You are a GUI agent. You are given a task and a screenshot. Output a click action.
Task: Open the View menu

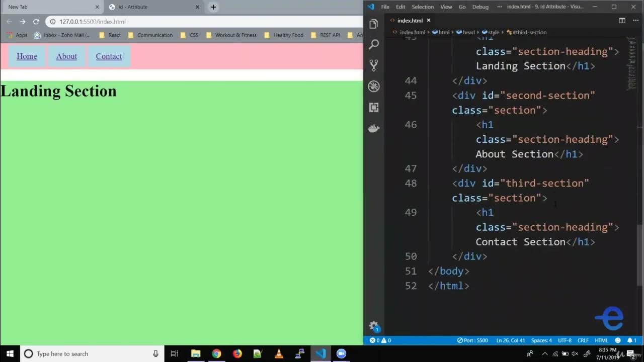point(446,7)
